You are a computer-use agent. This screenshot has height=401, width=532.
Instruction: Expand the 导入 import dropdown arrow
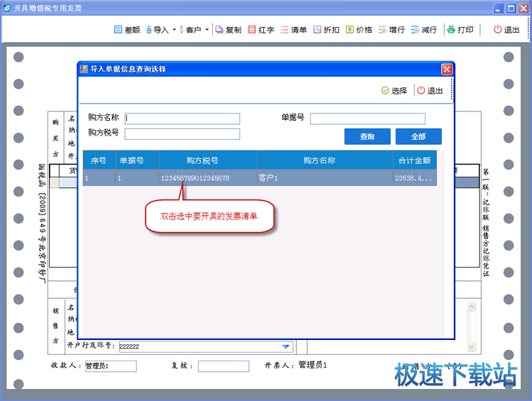[x=174, y=31]
